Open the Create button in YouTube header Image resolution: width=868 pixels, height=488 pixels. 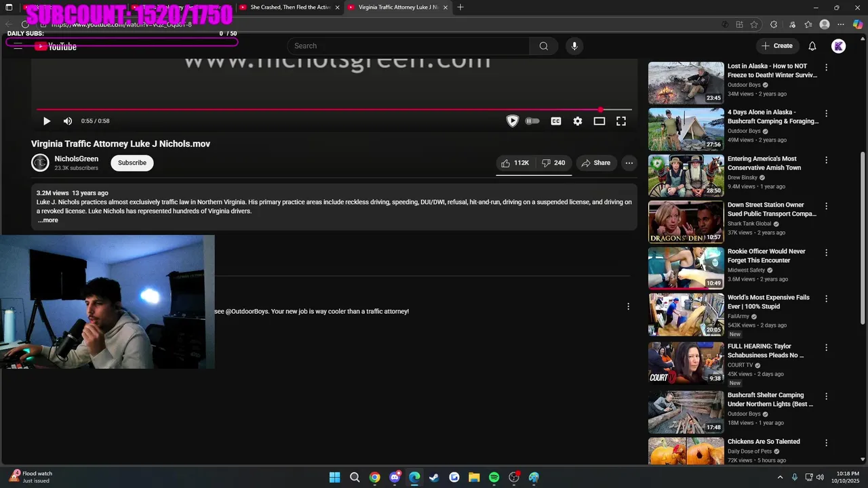click(777, 46)
